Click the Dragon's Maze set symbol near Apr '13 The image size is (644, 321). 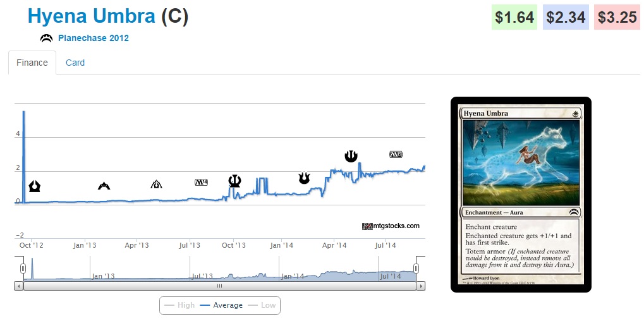click(x=156, y=185)
